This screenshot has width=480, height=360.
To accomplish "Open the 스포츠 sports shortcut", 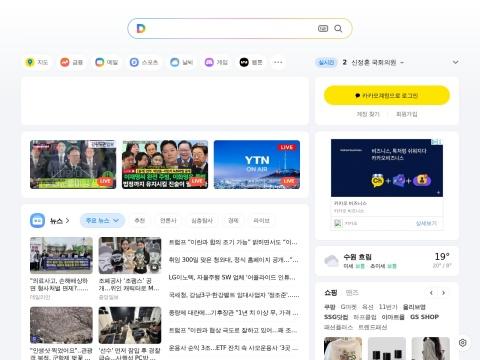I will pos(144,62).
